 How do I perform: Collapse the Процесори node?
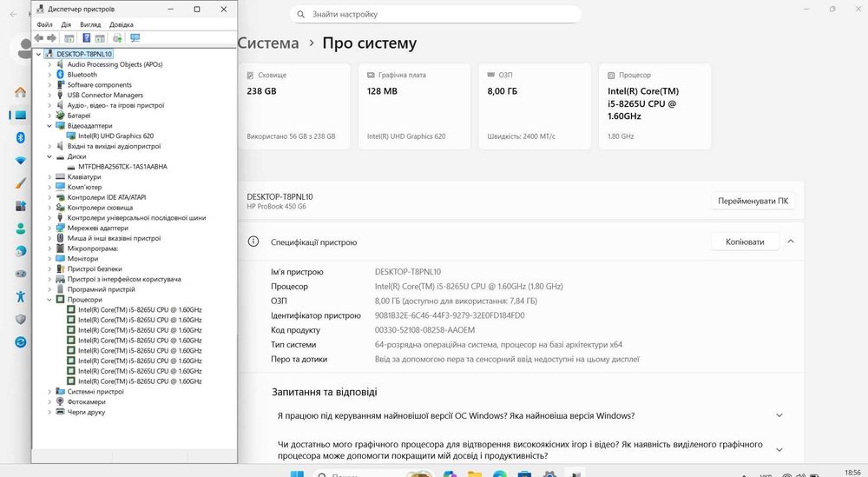(49, 299)
